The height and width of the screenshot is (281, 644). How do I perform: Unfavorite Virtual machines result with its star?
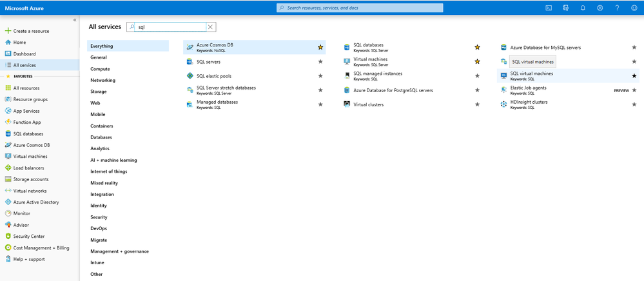click(477, 62)
